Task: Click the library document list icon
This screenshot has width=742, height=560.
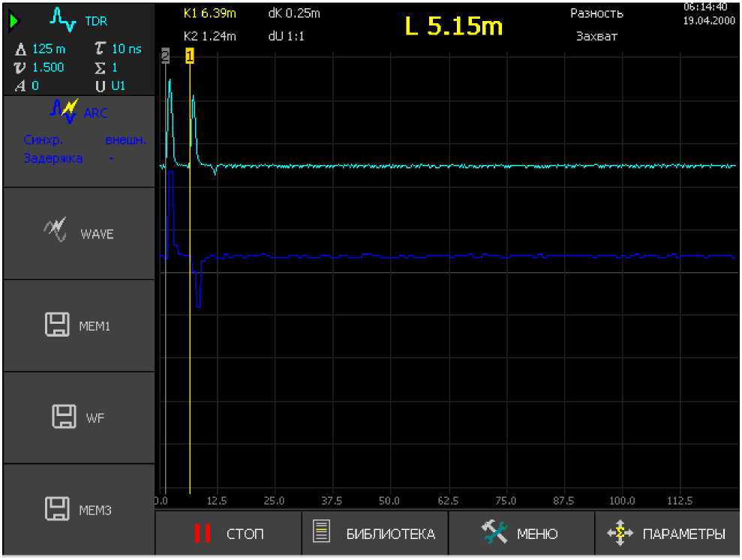Action: tap(322, 532)
